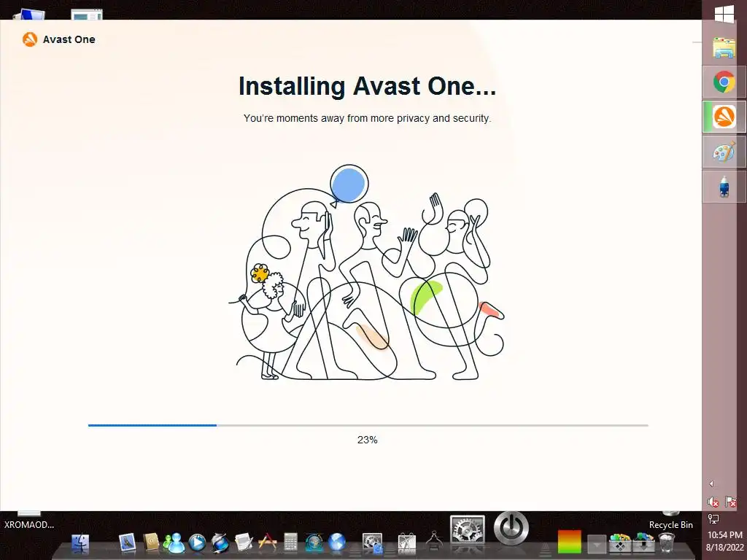The image size is (747, 560).
Task: Open the Mail stamp icon in the dock
Action: click(x=127, y=542)
